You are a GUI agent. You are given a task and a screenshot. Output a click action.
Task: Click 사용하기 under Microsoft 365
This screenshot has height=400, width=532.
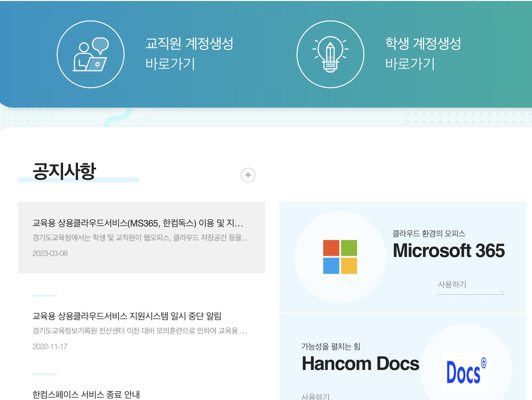click(452, 284)
